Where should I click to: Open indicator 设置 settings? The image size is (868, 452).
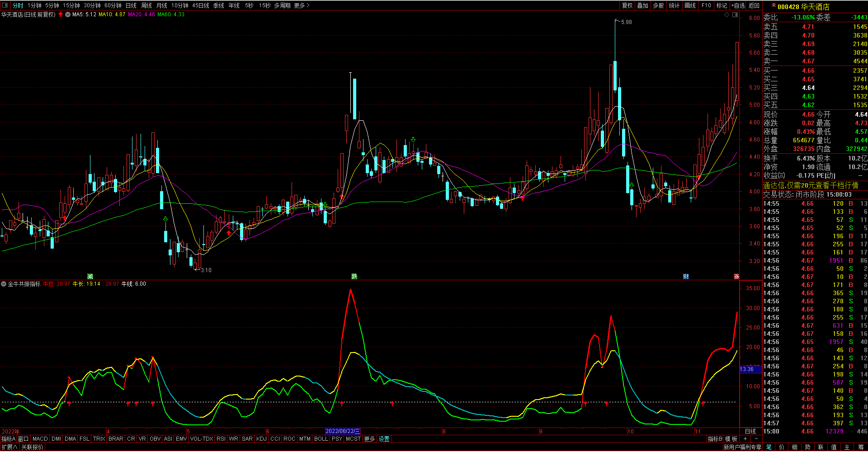click(384, 439)
